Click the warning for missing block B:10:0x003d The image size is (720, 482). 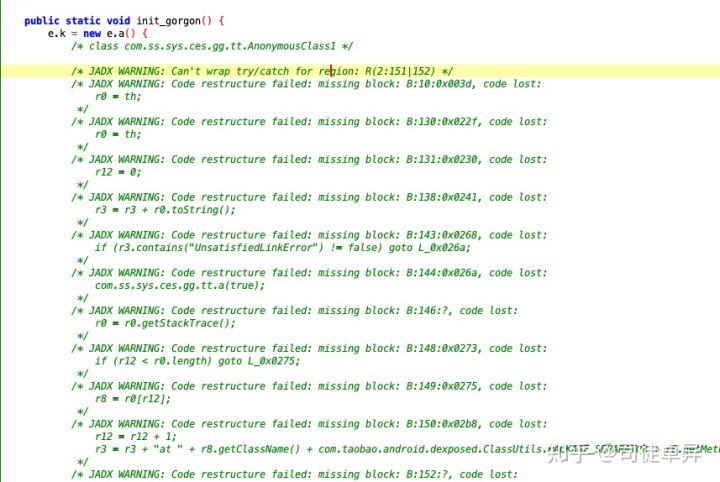pos(306,84)
